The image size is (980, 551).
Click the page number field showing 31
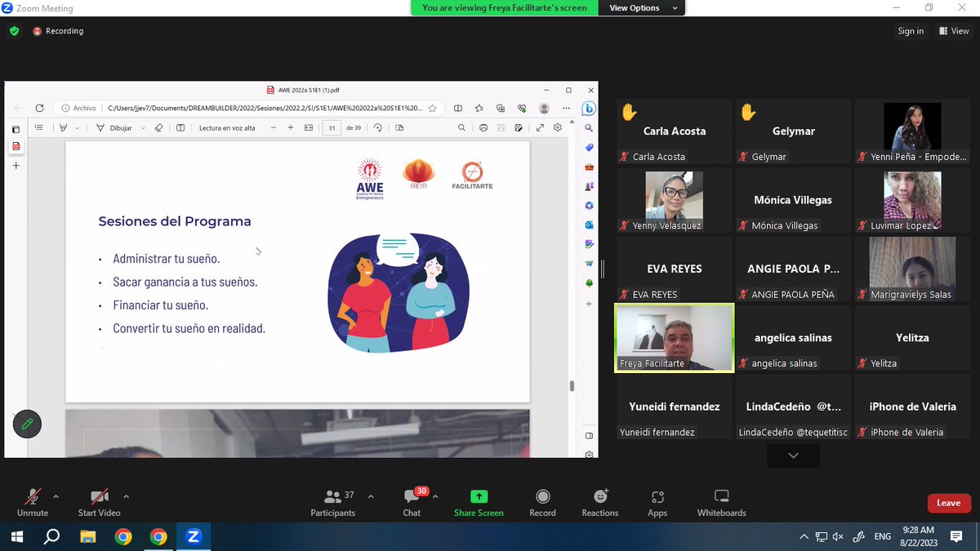tap(332, 127)
